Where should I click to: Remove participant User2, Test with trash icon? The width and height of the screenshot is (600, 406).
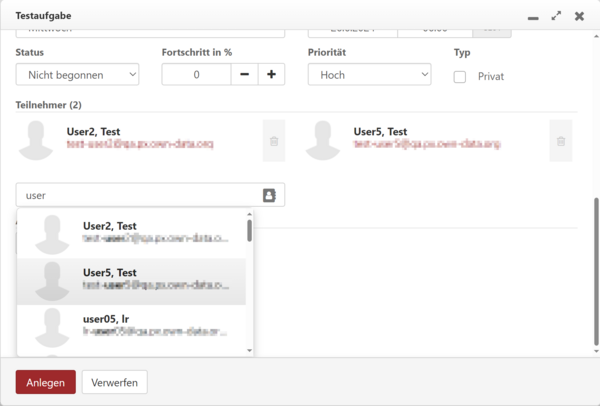click(x=274, y=141)
